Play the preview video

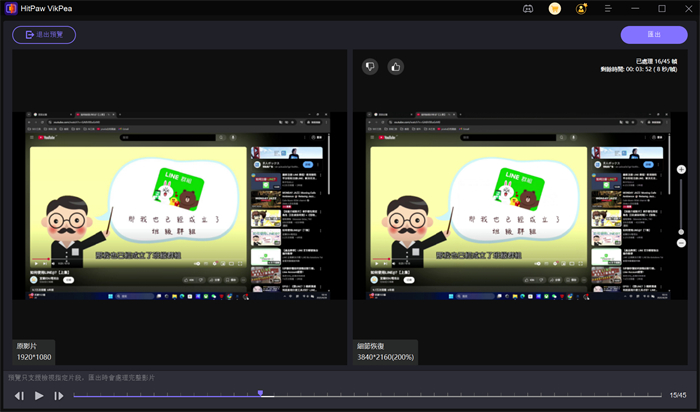coord(39,396)
